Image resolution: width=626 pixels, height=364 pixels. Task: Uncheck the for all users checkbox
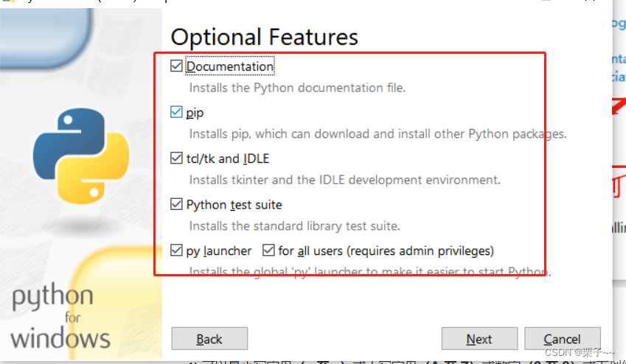coord(268,251)
